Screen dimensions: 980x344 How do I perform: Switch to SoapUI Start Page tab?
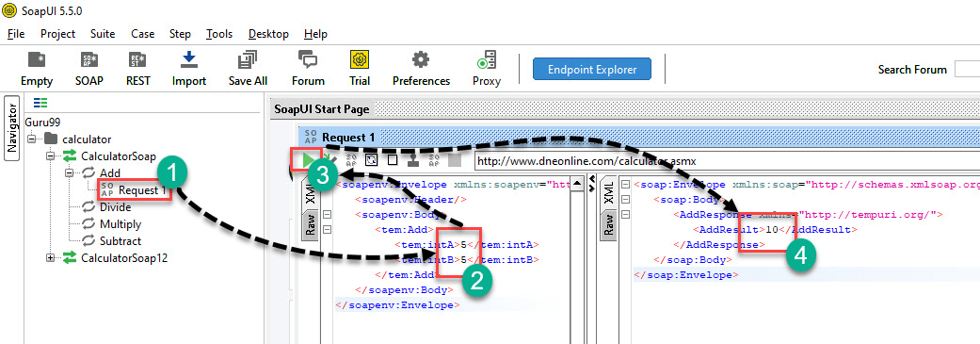(322, 108)
